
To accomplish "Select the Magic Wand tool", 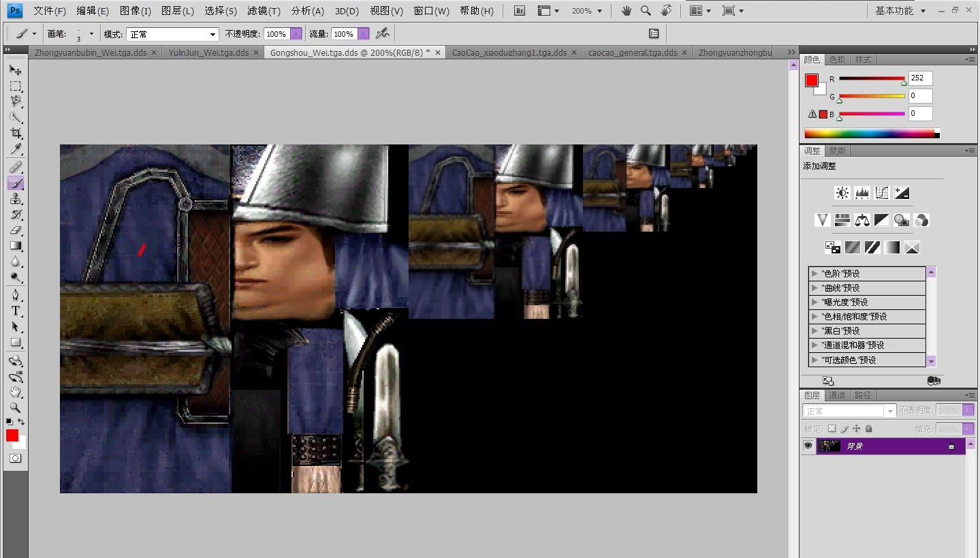I will tap(15, 117).
